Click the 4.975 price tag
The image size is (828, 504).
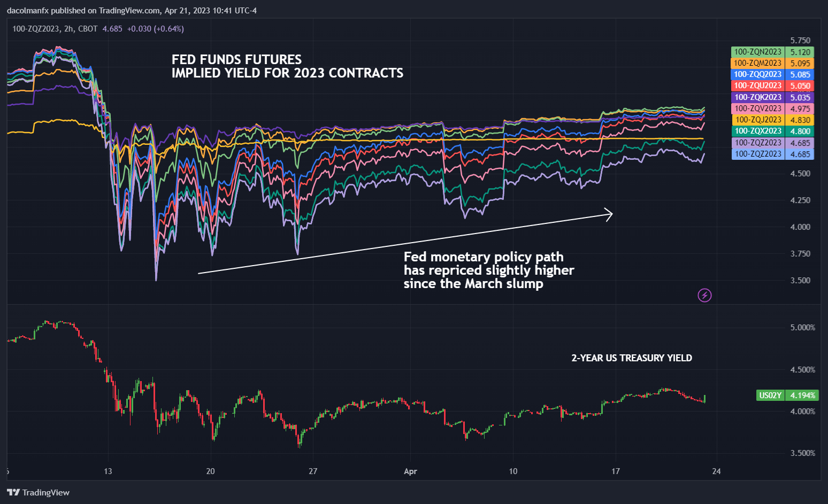800,108
